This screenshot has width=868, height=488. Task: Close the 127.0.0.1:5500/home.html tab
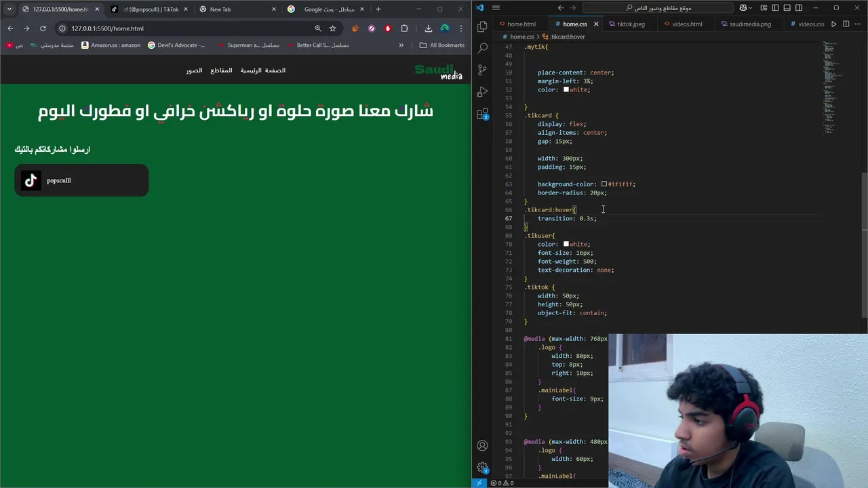tap(97, 9)
